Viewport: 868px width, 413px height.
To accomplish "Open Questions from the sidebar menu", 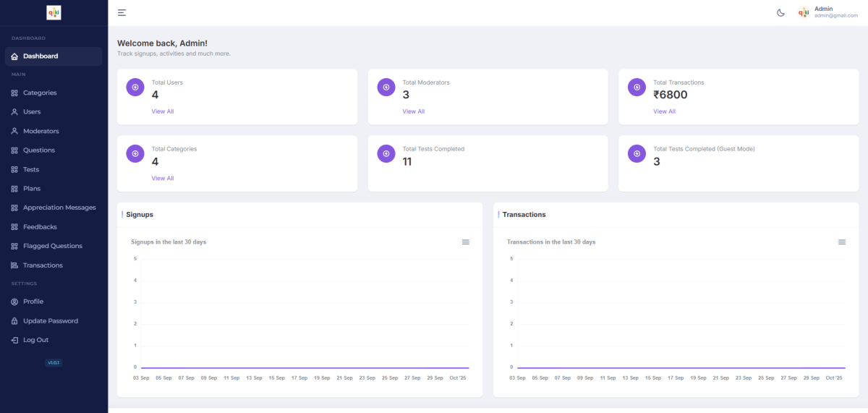I will (38, 150).
